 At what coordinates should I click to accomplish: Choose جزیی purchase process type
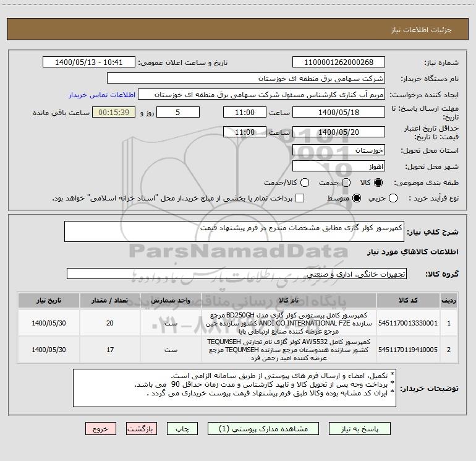pyautogui.click(x=393, y=198)
